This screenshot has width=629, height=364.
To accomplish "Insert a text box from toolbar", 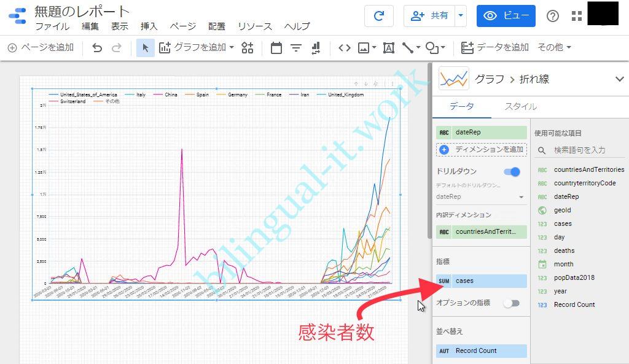I will point(388,47).
